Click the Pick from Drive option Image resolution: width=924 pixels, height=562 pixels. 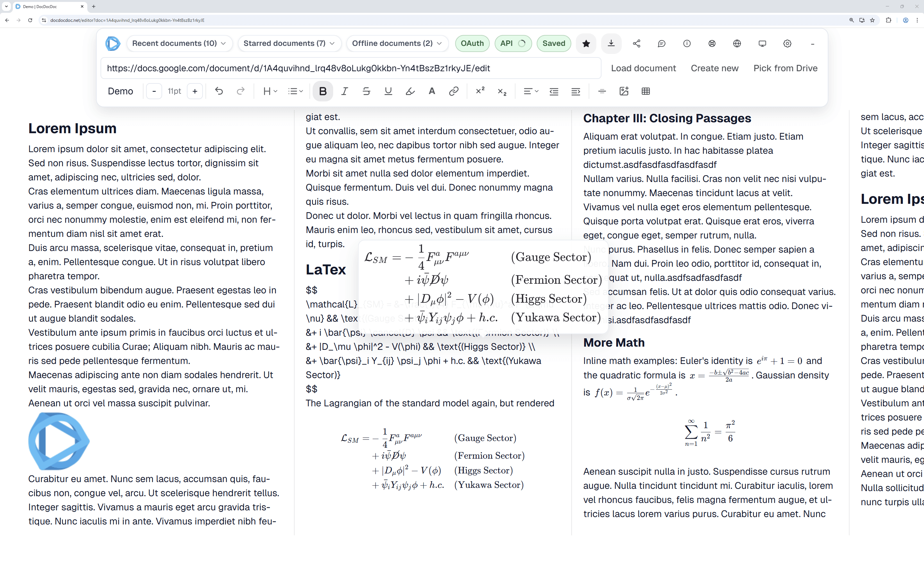tap(785, 68)
